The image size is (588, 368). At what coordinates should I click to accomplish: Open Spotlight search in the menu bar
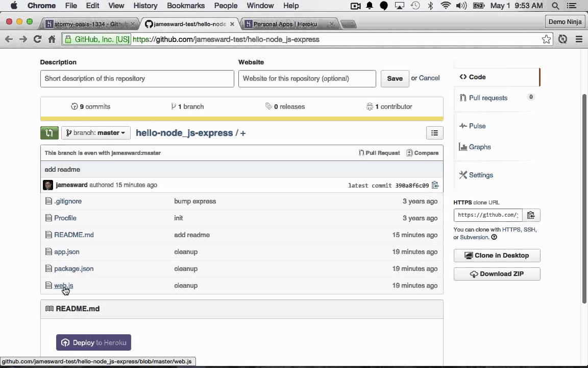click(555, 6)
